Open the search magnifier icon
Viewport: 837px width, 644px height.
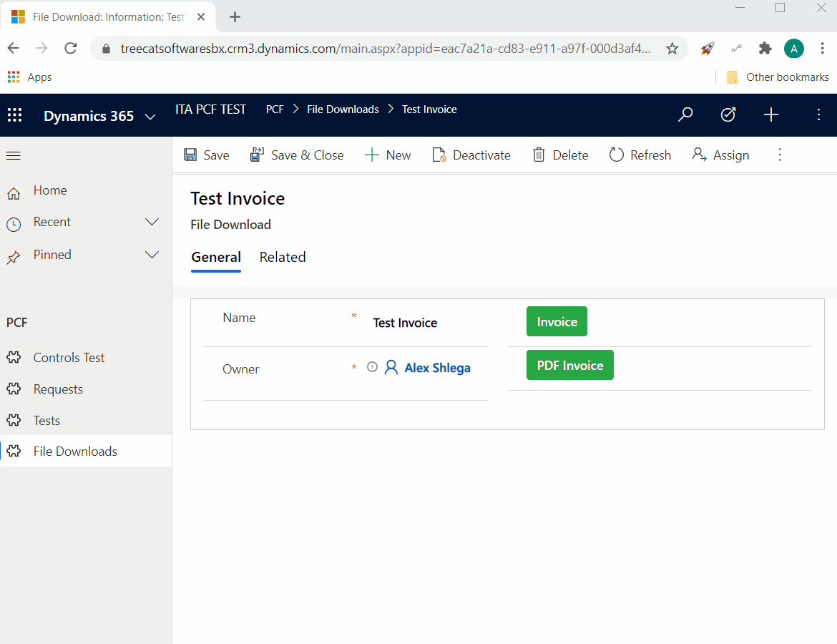[x=685, y=114]
